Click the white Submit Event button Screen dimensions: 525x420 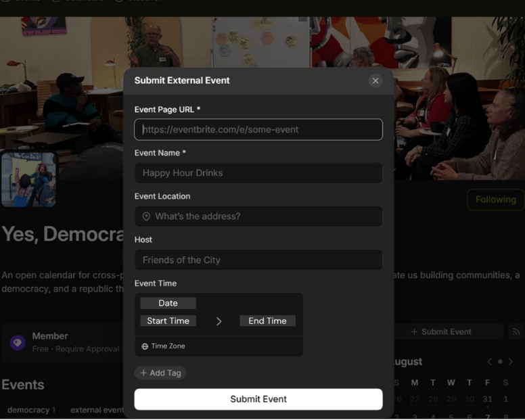[x=258, y=399]
